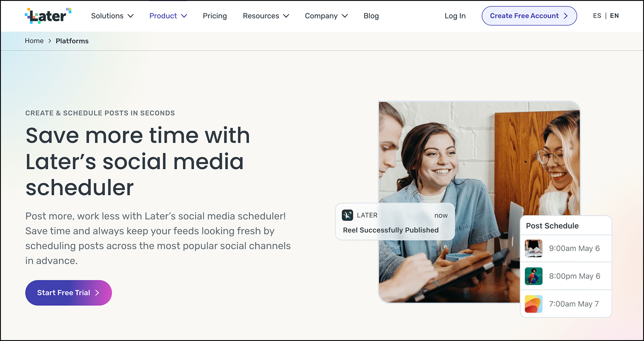644x341 pixels.
Task: Click Create Free Account button
Action: [529, 16]
